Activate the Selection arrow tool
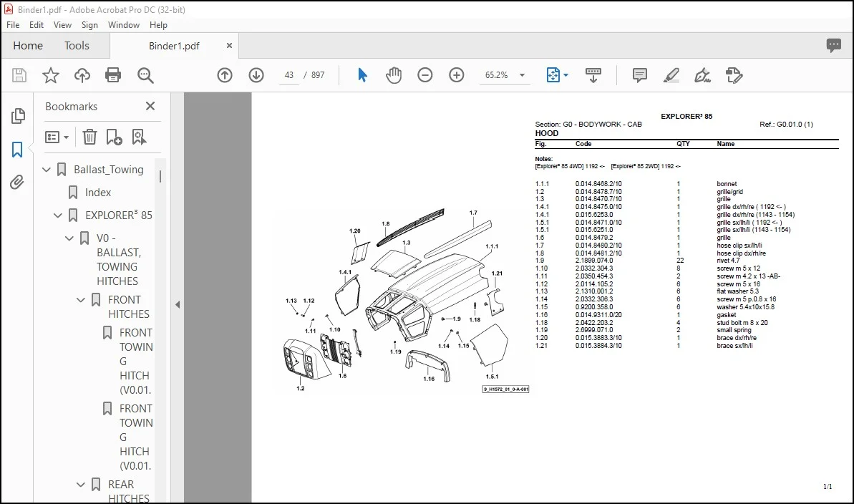The image size is (854, 504). click(x=362, y=75)
